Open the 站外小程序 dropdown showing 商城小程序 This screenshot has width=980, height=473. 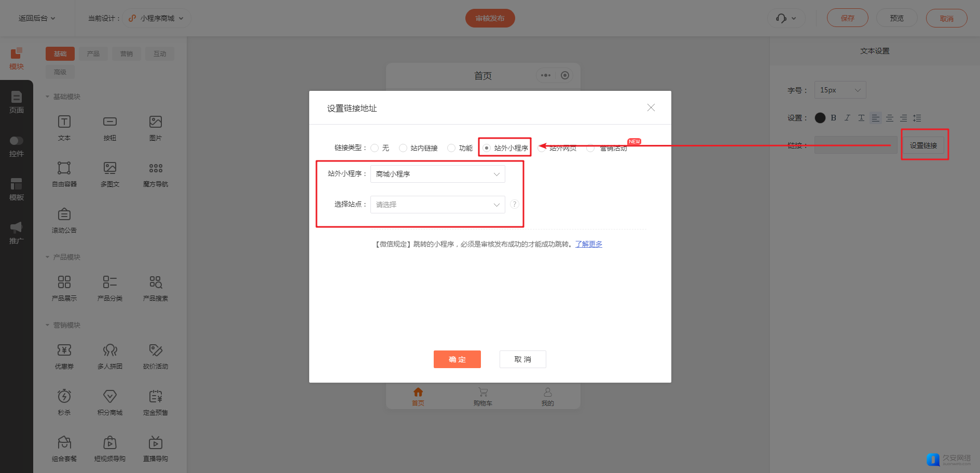coord(437,174)
